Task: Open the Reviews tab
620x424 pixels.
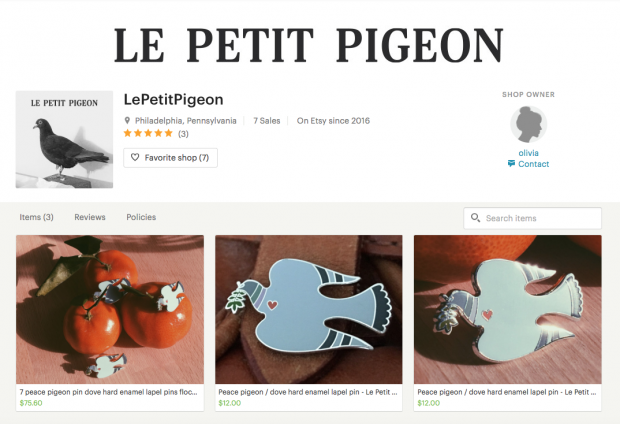Action: pos(90,217)
